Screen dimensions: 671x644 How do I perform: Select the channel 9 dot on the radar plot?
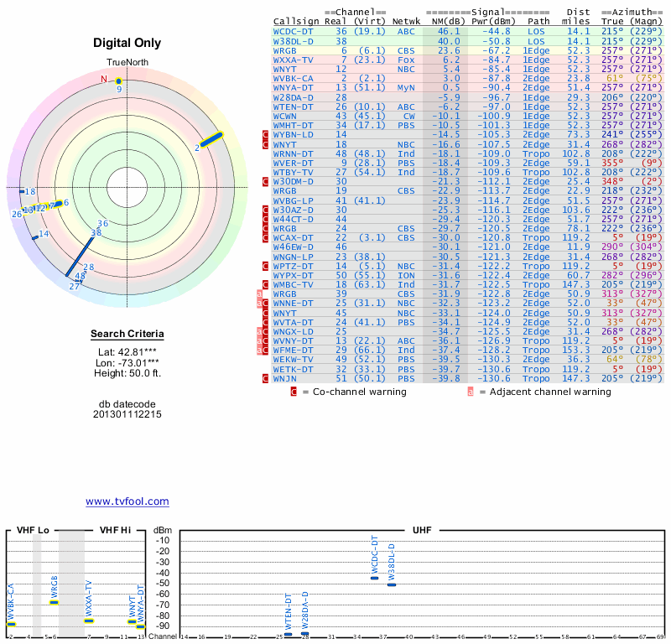[119, 81]
